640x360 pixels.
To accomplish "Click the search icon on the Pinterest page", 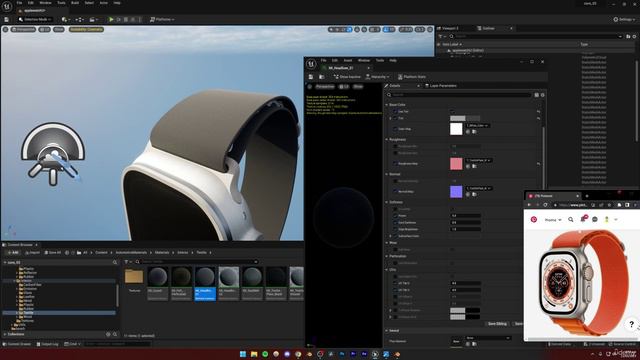I will pos(571,220).
